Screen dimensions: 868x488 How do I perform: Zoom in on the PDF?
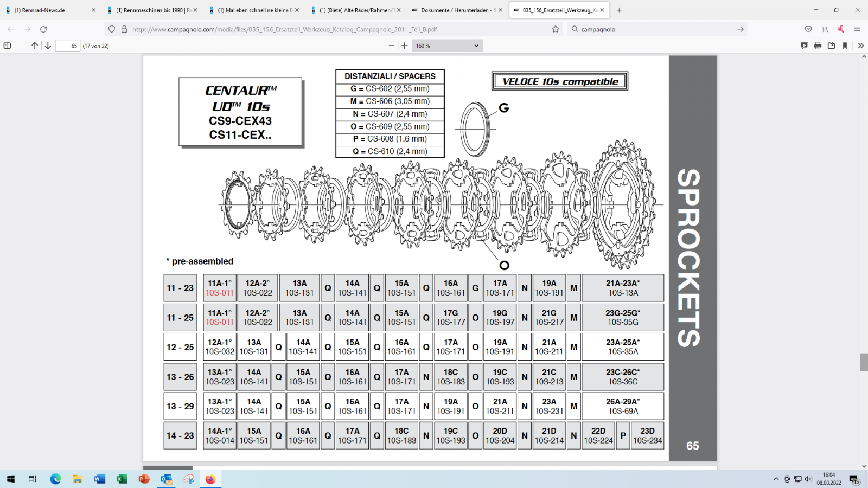pyautogui.click(x=405, y=46)
